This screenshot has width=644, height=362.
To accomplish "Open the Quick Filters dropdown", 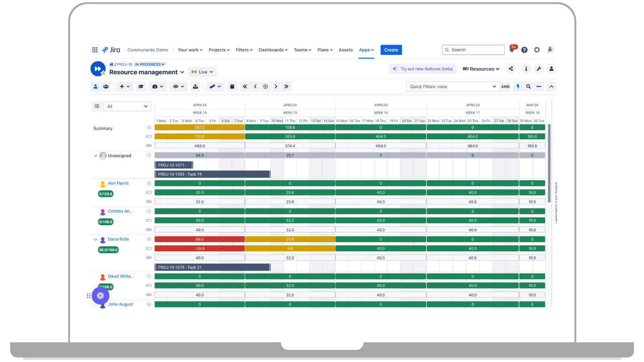I will (453, 86).
